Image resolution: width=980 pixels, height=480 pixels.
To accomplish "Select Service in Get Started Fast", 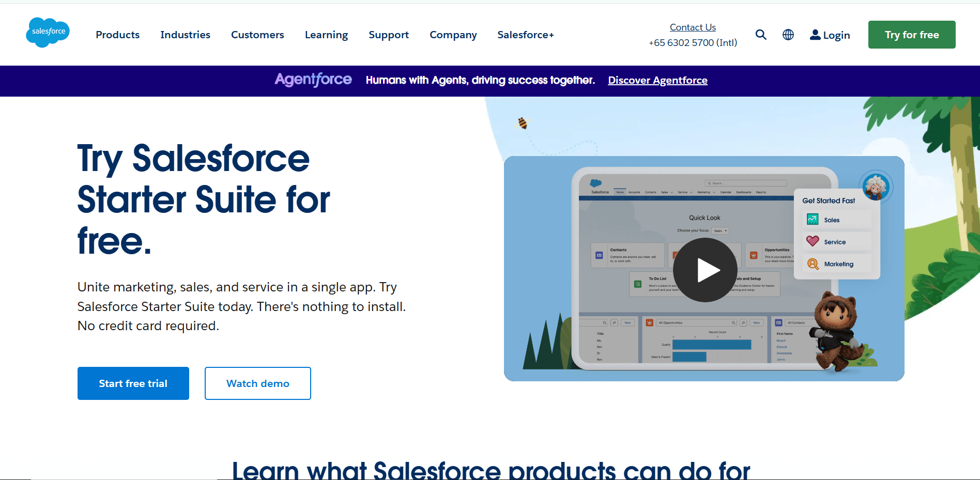I will [837, 242].
